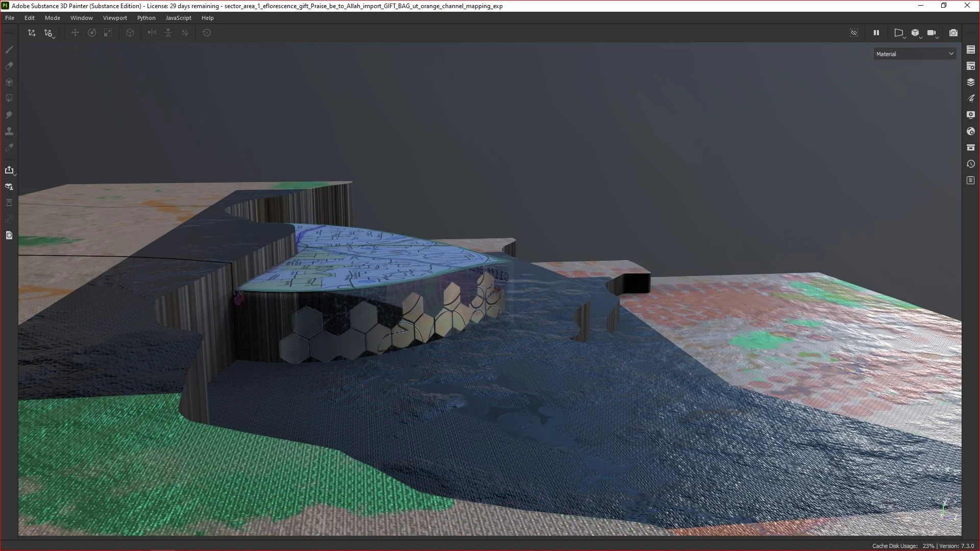The image size is (980, 551).
Task: Open the Layers panel icon
Action: click(x=971, y=82)
